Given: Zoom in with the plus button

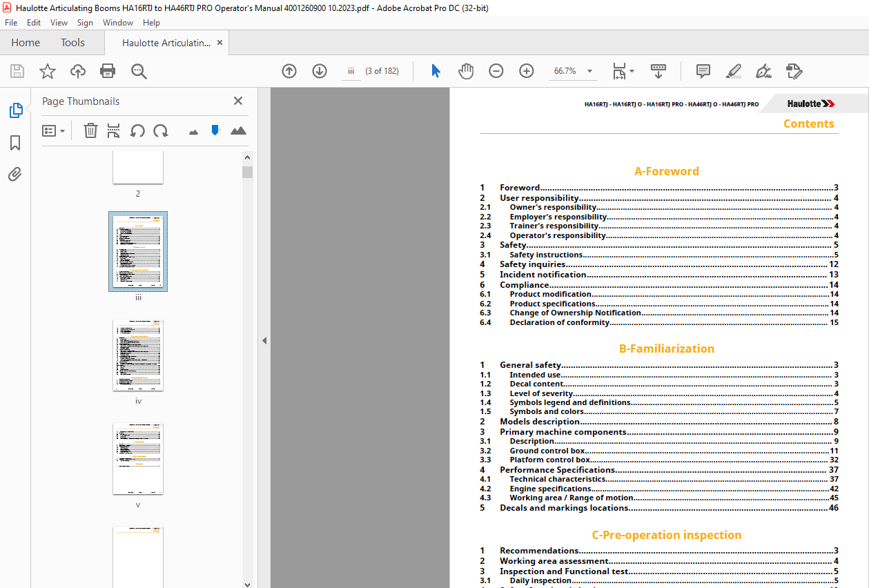Looking at the screenshot, I should click(x=527, y=71).
